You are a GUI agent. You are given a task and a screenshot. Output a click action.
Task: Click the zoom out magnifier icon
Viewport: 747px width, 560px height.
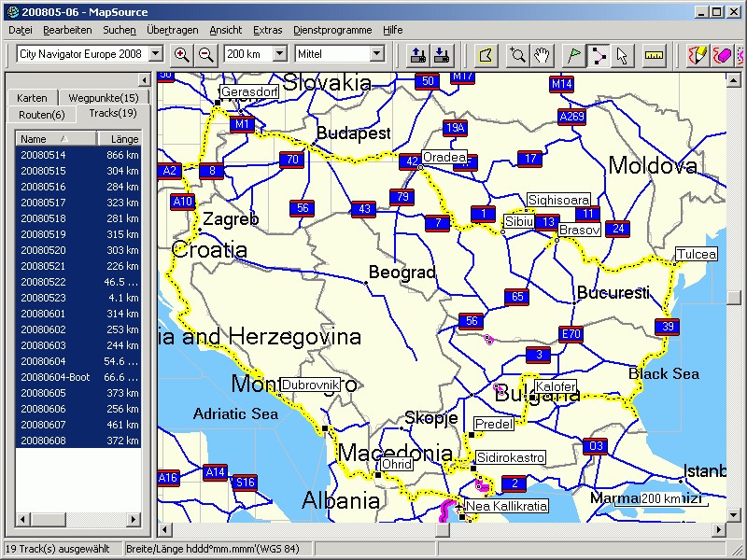click(206, 54)
